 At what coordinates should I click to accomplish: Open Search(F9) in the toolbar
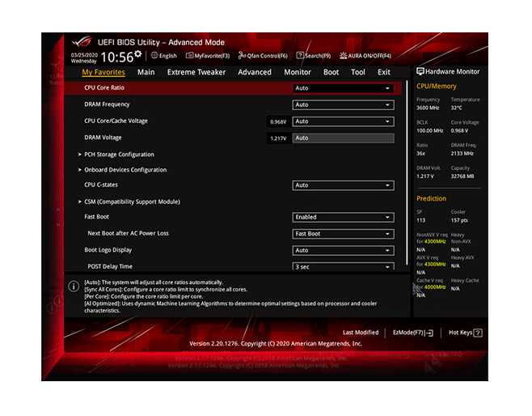pos(314,56)
